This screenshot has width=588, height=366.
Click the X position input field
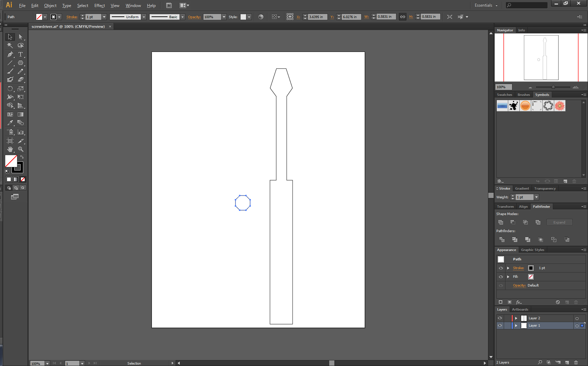click(318, 17)
